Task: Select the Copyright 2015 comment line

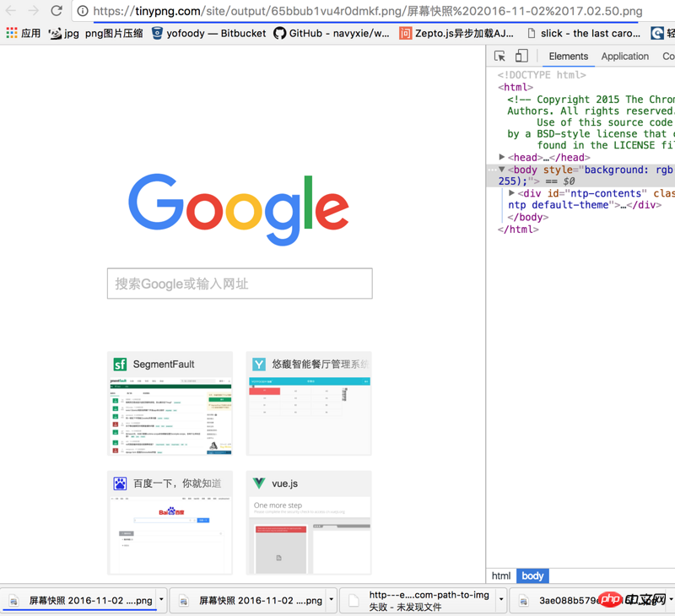Action: point(591,100)
